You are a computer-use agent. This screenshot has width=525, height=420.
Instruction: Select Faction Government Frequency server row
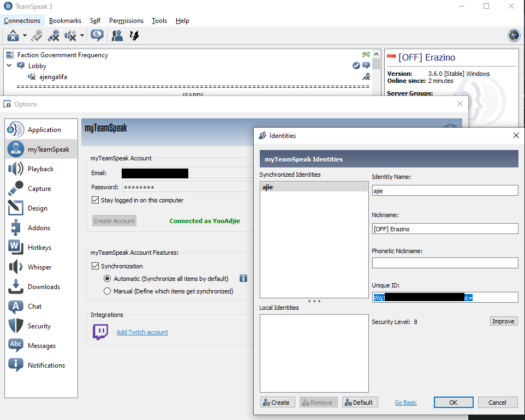coord(63,55)
